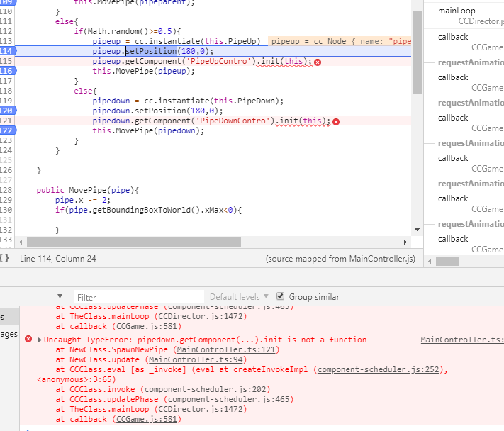Set a breakpoint on line number 129
This screenshot has height=431, width=504.
click(6, 200)
